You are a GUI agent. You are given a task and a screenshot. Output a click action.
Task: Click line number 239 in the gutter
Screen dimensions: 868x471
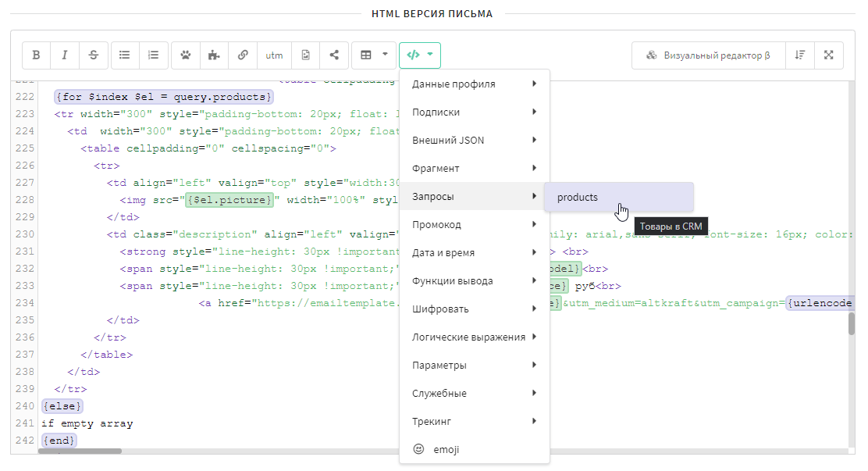[x=25, y=389]
